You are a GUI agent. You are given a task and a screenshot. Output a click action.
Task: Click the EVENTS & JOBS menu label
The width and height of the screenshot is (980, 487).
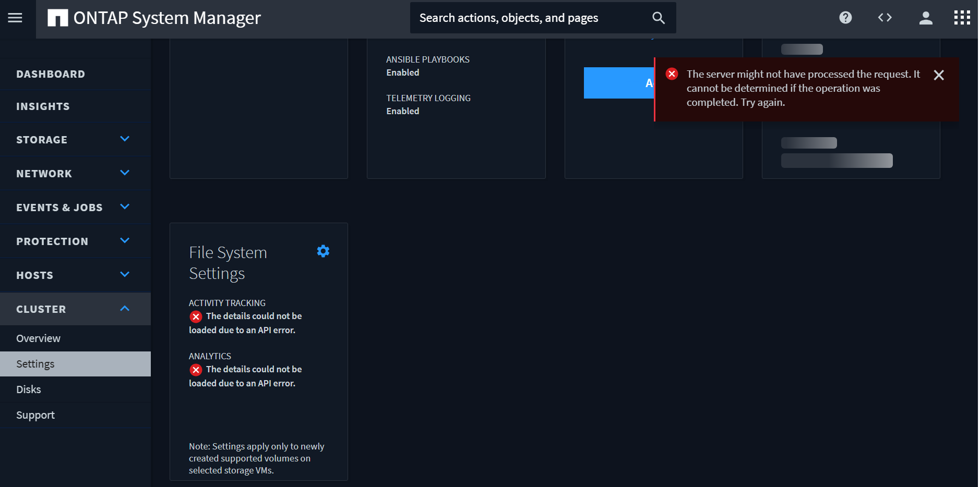tap(59, 208)
